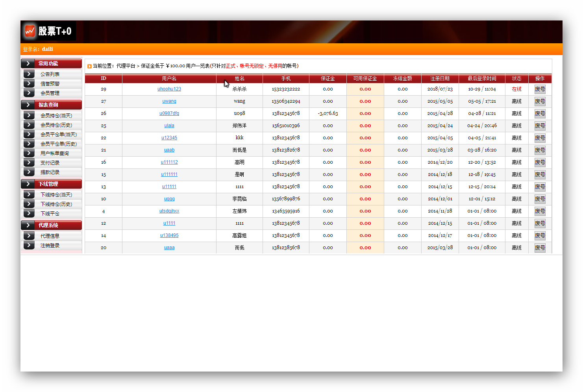
Task: Collapse the 常用功能 sidebar section
Action: (51, 63)
